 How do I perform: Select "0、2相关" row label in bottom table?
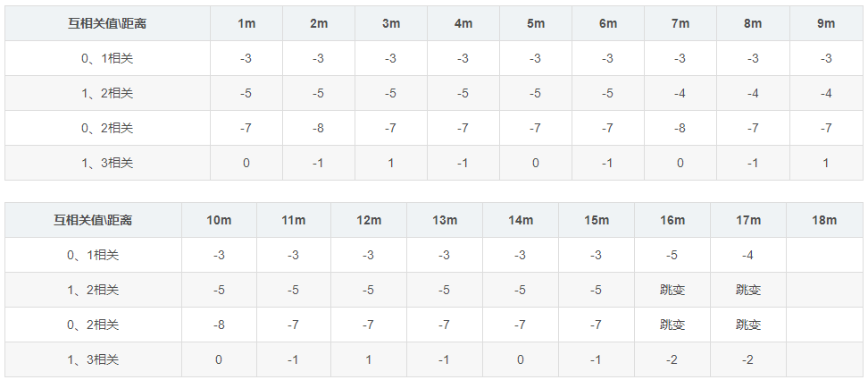pos(93,325)
